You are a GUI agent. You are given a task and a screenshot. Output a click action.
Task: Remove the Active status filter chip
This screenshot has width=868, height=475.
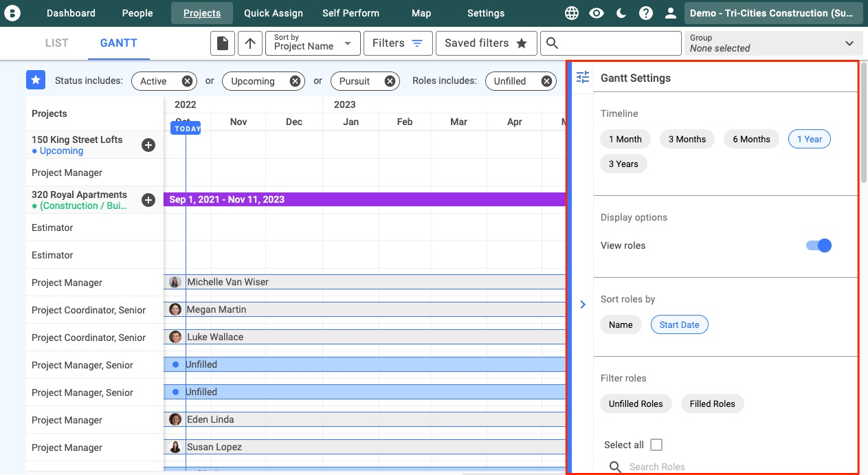point(187,81)
